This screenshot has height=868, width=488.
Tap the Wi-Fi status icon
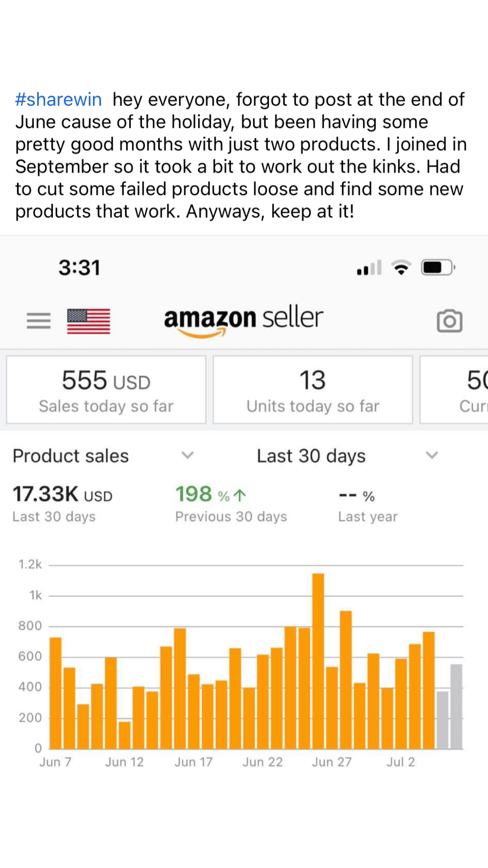tap(401, 267)
